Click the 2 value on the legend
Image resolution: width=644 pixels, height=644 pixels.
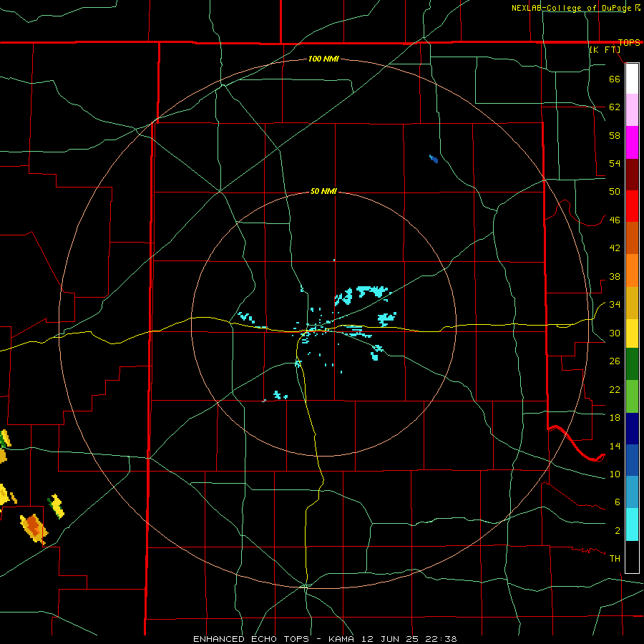617,531
